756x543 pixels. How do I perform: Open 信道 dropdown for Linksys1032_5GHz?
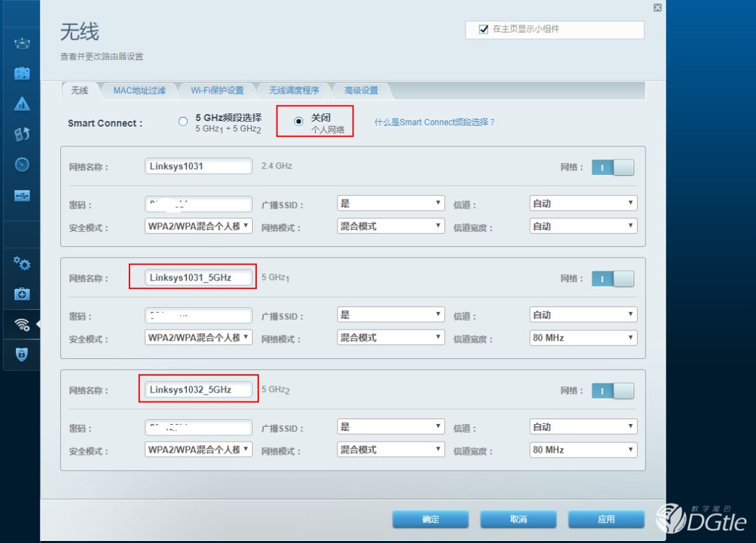point(583,426)
